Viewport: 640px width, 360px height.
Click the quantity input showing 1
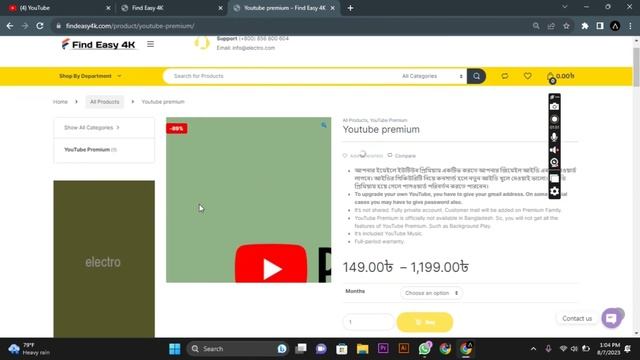pyautogui.click(x=368, y=322)
